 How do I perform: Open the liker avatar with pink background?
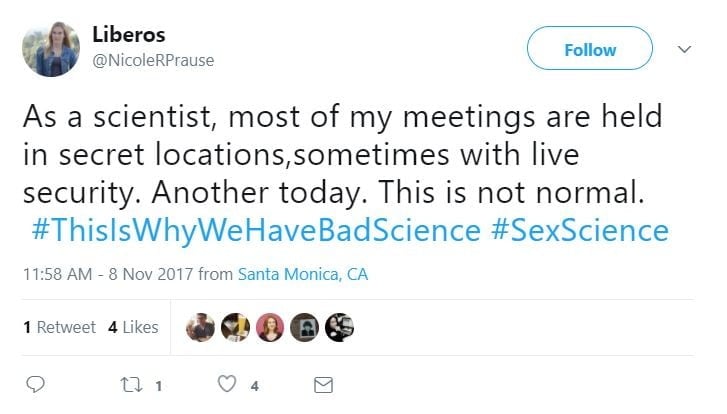[270, 327]
